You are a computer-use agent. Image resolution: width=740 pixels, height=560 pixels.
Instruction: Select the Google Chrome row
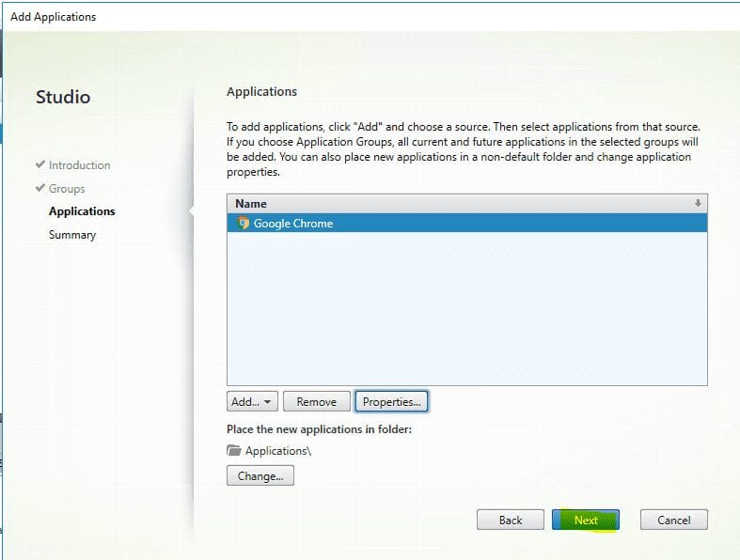pyautogui.click(x=467, y=223)
